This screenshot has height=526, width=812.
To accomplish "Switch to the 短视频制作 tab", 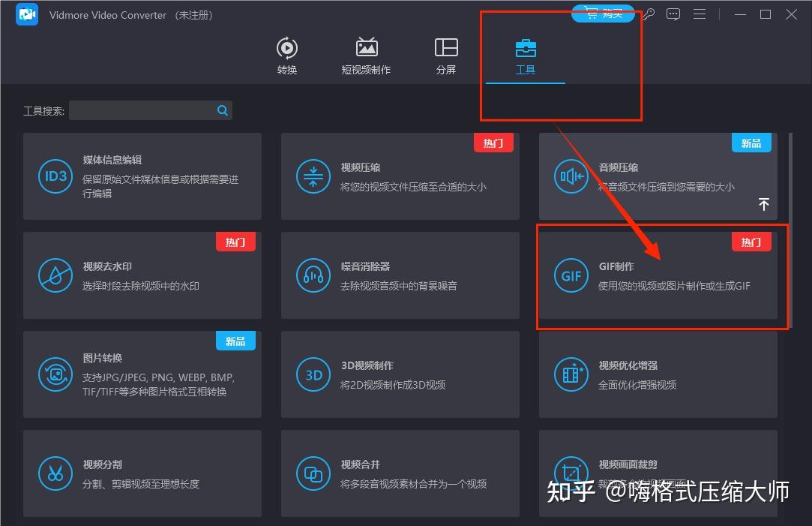I will click(366, 56).
